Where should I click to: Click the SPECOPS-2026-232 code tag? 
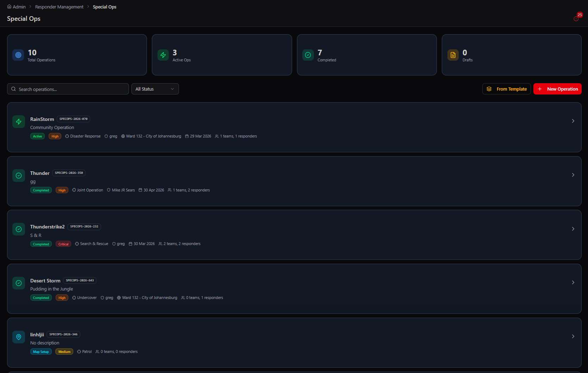click(84, 227)
